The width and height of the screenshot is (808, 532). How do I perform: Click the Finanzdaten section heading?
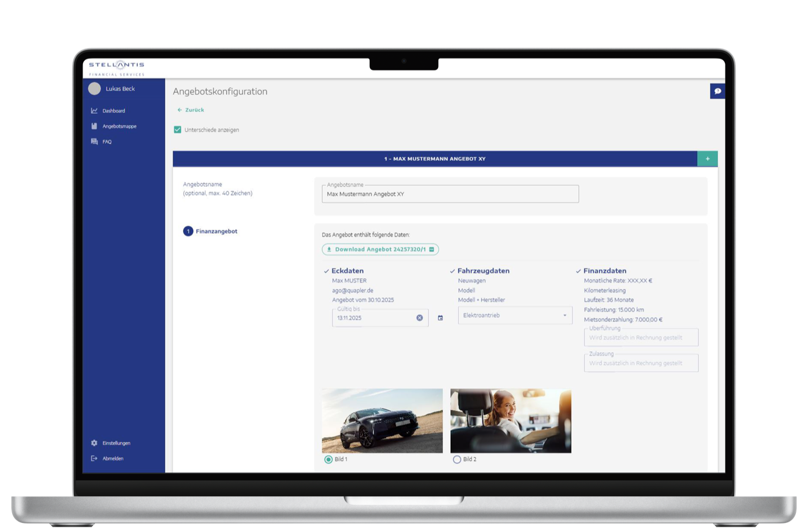(x=605, y=271)
